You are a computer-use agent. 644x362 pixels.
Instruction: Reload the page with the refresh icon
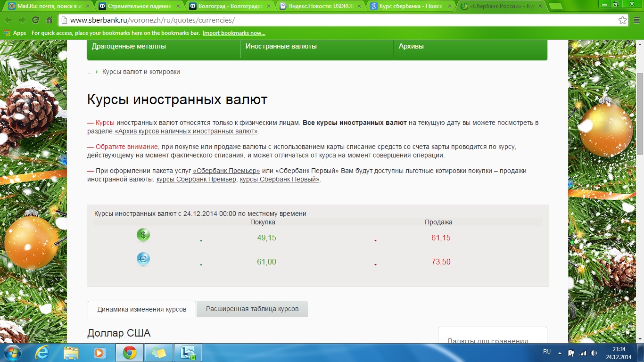point(35,20)
